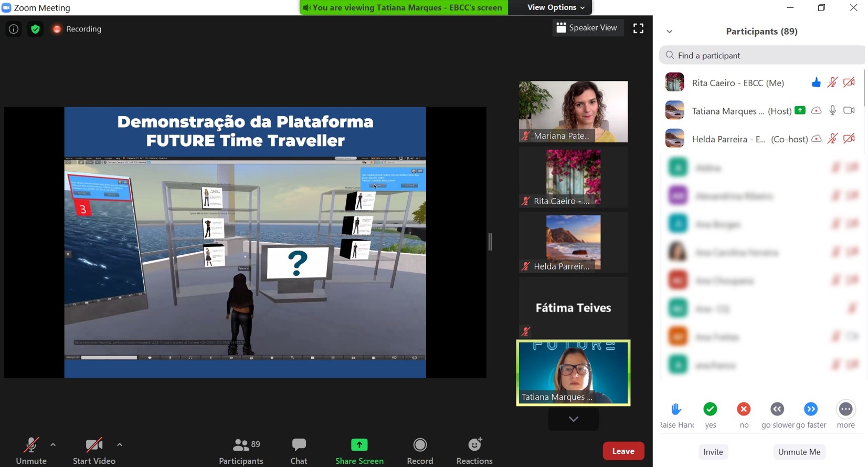Click the video-off icon for Rita Caeiro

[x=849, y=82]
